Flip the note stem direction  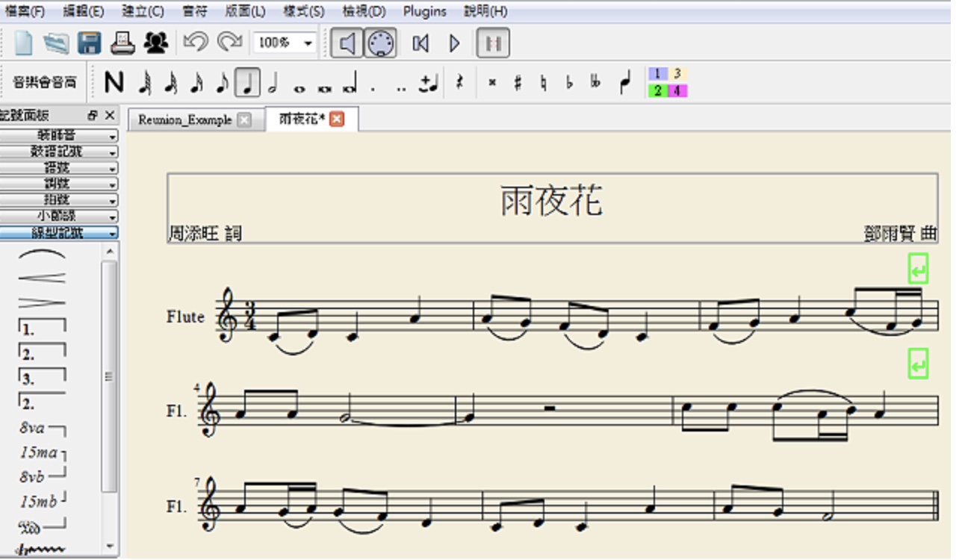point(625,83)
